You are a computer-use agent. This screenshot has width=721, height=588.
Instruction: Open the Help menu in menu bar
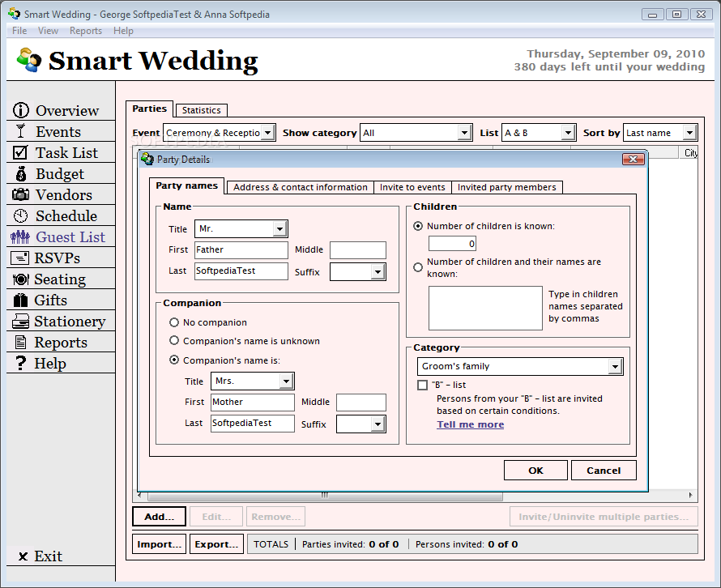[x=123, y=31]
